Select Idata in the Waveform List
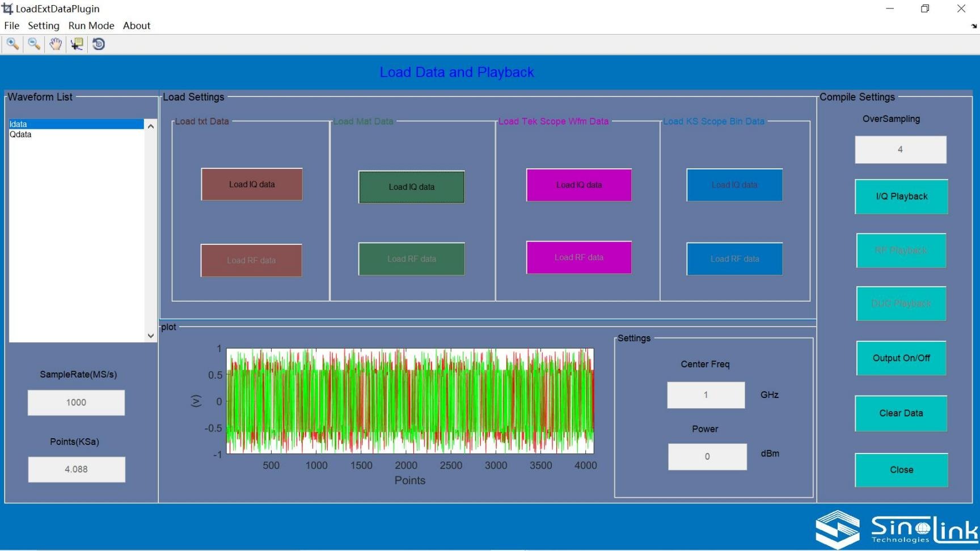This screenshot has width=980, height=551. point(76,124)
